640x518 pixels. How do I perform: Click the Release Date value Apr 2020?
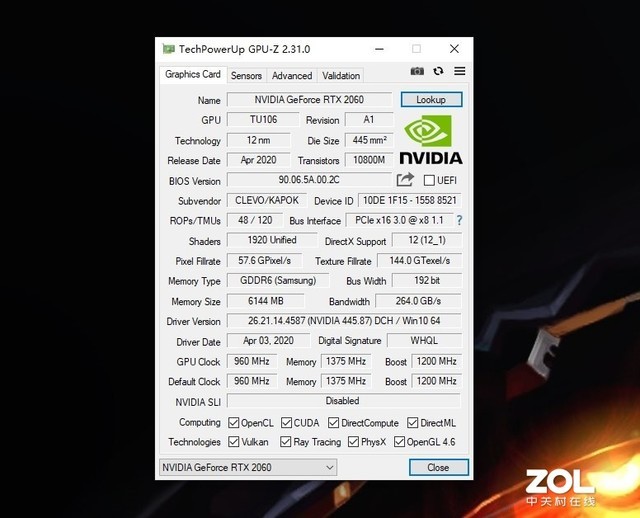258,160
